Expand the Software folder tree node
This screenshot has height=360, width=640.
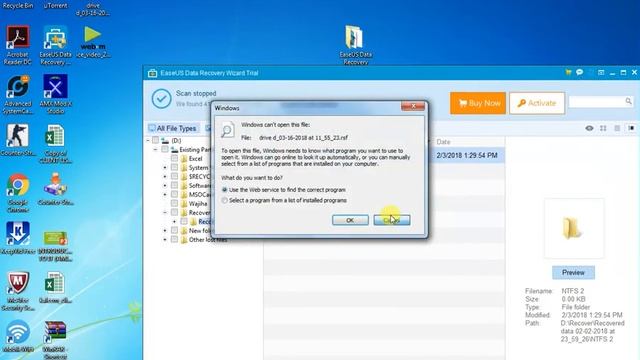[165, 185]
